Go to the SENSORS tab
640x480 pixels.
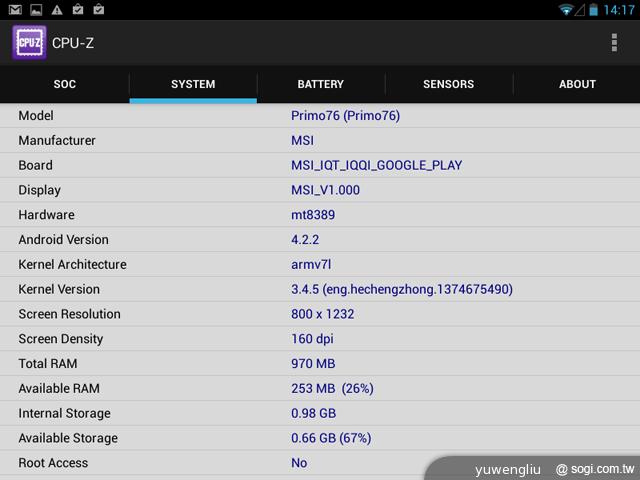point(449,84)
